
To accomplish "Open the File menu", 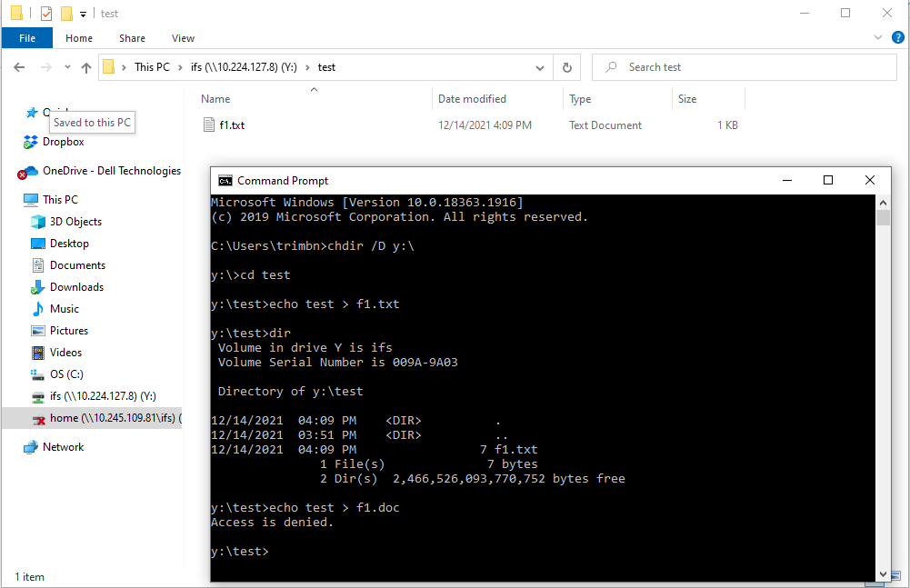I will (27, 38).
